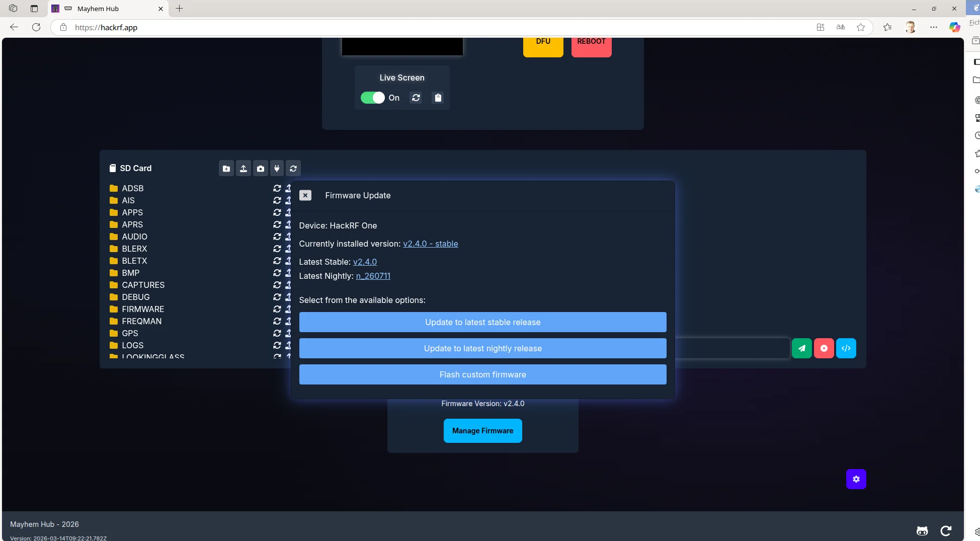Open Edge profile avatar
This screenshot has height=541, width=980.
(x=910, y=27)
